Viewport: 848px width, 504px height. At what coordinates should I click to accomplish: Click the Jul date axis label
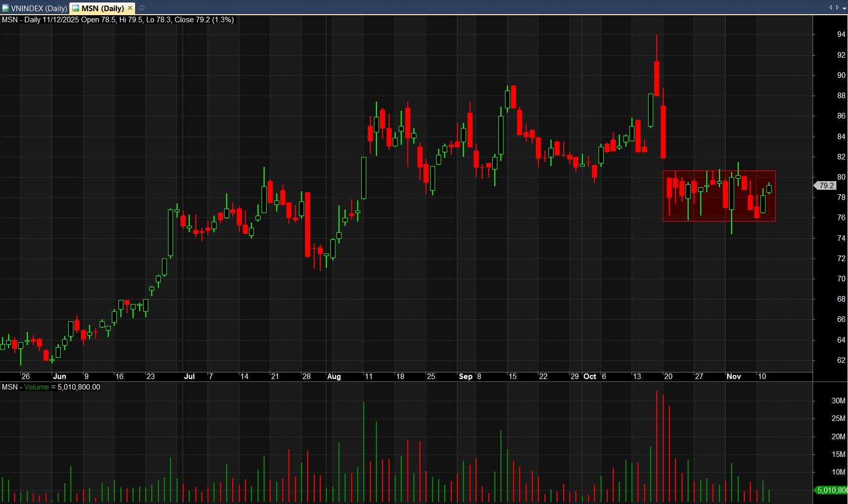[x=189, y=376]
